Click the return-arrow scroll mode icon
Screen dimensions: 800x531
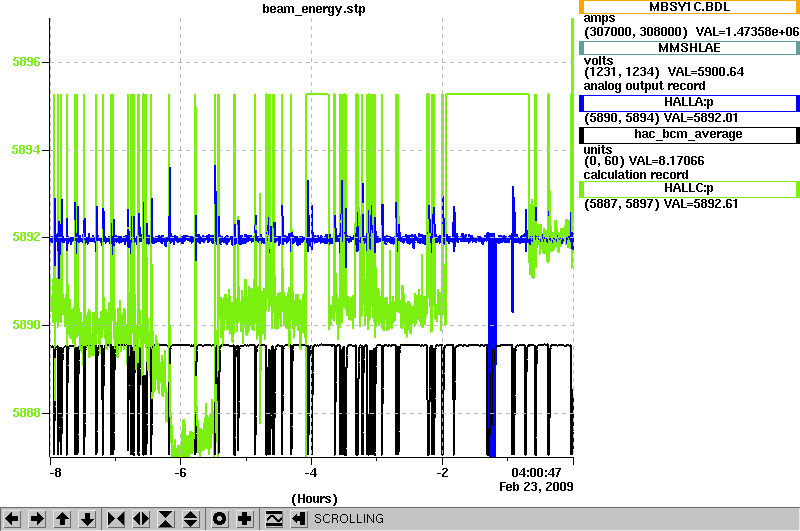(x=299, y=519)
